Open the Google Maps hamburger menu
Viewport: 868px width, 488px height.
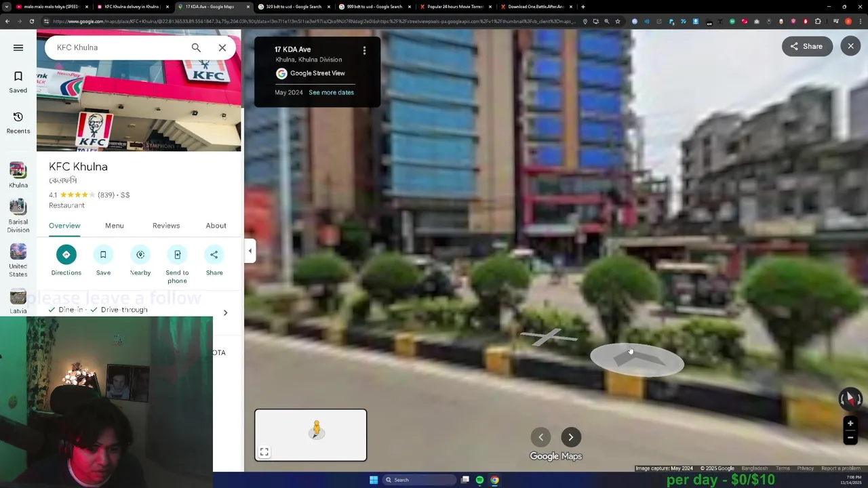click(18, 47)
